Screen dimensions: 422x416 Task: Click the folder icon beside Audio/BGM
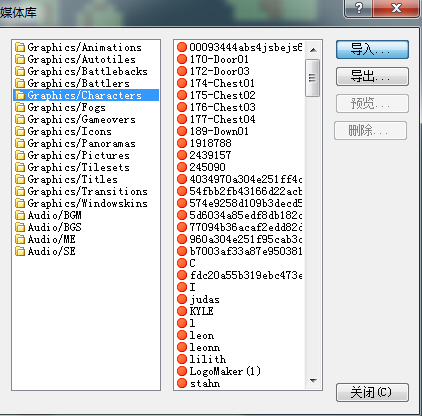point(20,215)
